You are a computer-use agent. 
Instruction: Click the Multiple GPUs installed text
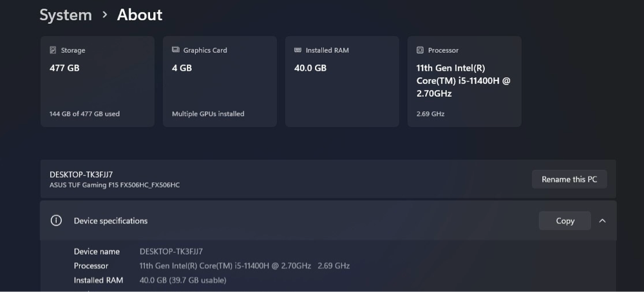(x=208, y=114)
